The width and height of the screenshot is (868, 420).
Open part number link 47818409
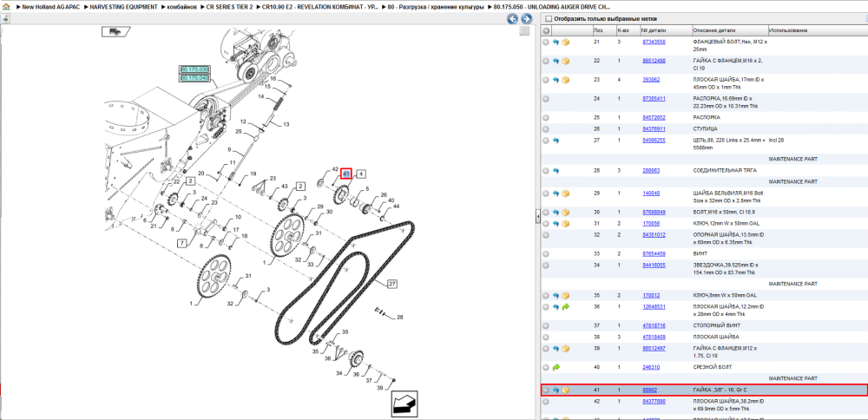tap(654, 337)
